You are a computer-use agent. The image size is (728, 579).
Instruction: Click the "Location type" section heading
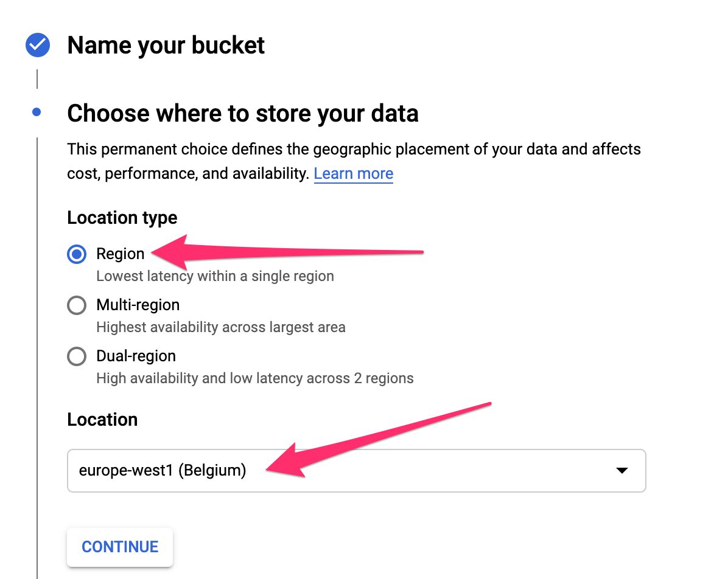(x=122, y=218)
